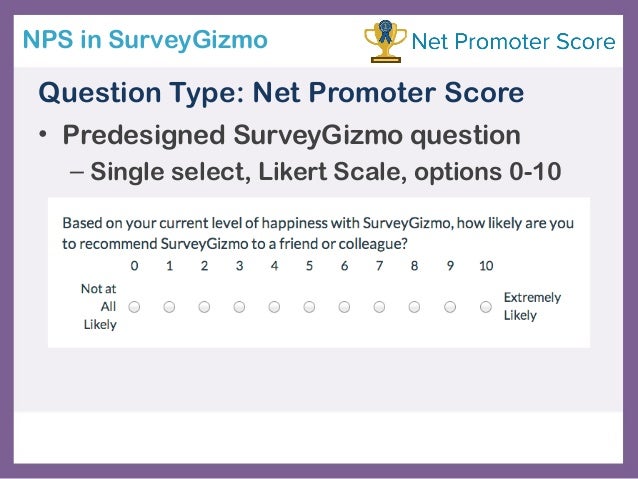Select score 10 Extremely Likely radio

pos(486,307)
